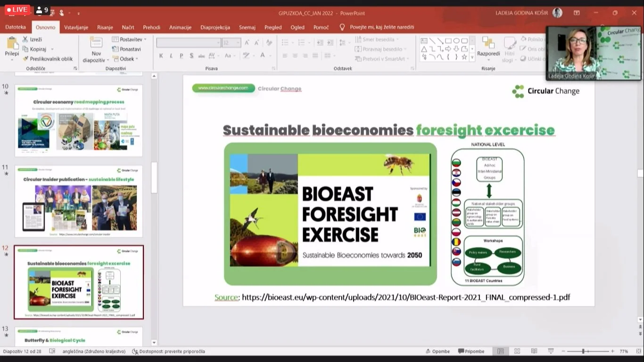Image resolution: width=644 pixels, height=362 pixels.
Task: Click the decrease font size icon
Action: tap(258, 42)
